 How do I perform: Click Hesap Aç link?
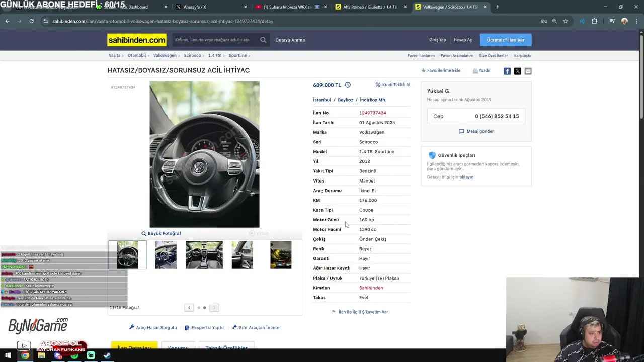pos(463,40)
